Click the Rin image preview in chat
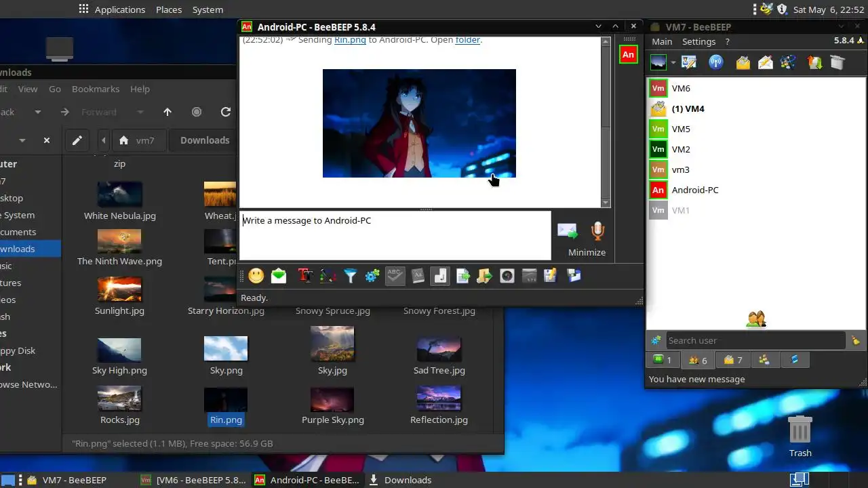Viewport: 868px width, 488px height. tap(419, 123)
